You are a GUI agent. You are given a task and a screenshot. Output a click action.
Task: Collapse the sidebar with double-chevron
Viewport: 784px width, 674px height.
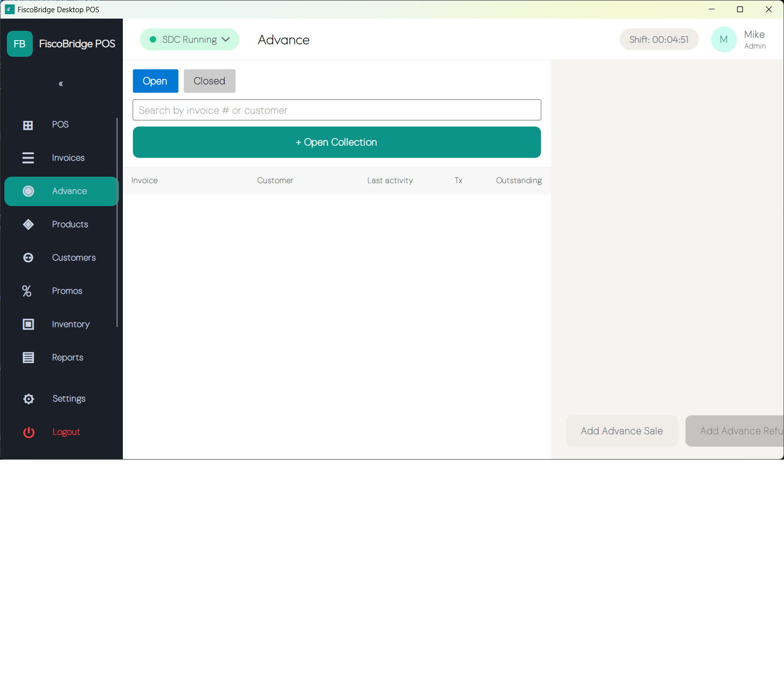(x=61, y=84)
